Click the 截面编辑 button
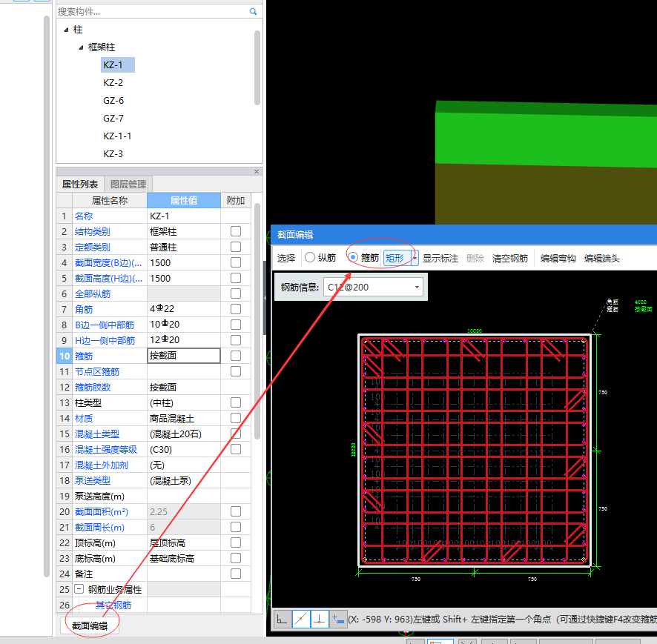This screenshot has width=657, height=644. (x=90, y=625)
